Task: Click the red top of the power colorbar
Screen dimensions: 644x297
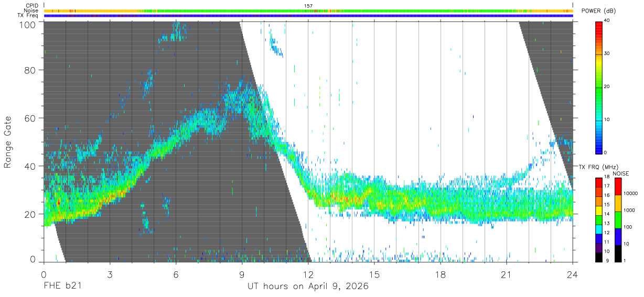Action: click(x=598, y=25)
